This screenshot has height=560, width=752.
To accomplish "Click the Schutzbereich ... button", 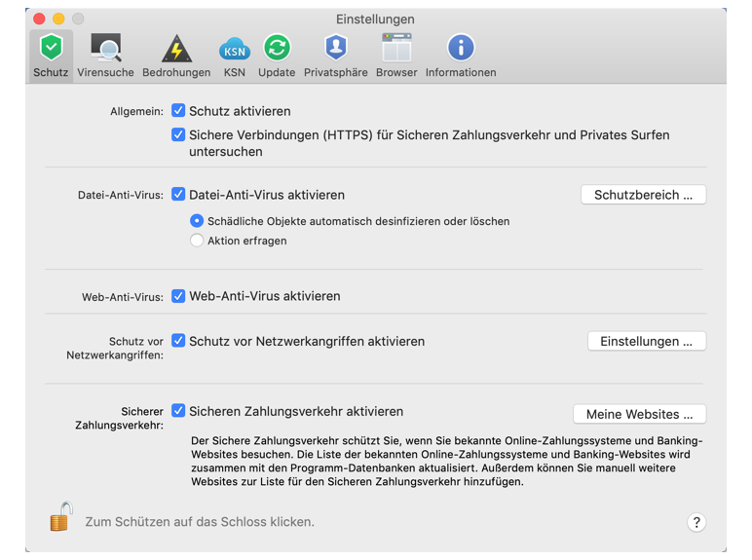I will click(x=643, y=195).
